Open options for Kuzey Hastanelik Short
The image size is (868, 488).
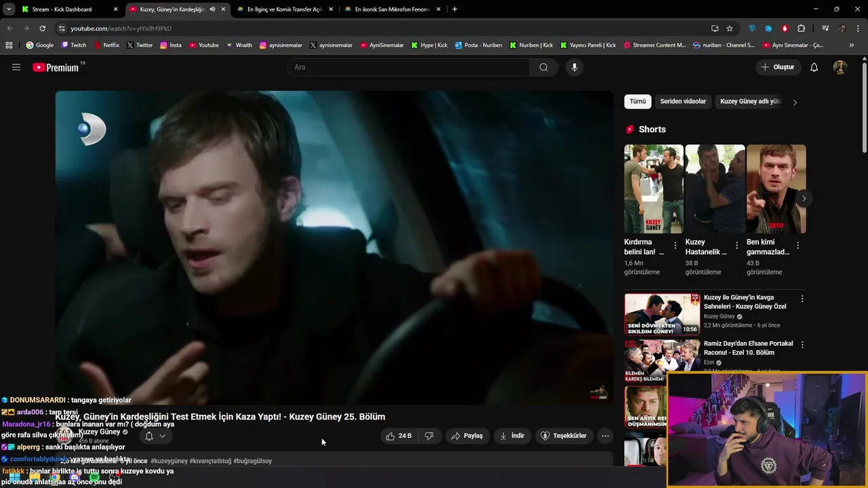(736, 245)
